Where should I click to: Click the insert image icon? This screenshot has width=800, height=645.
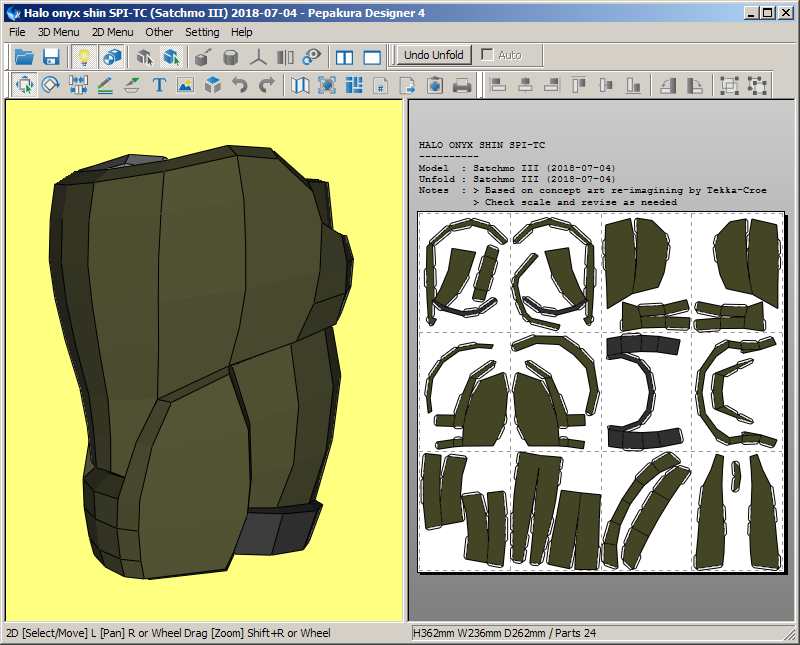click(x=185, y=85)
